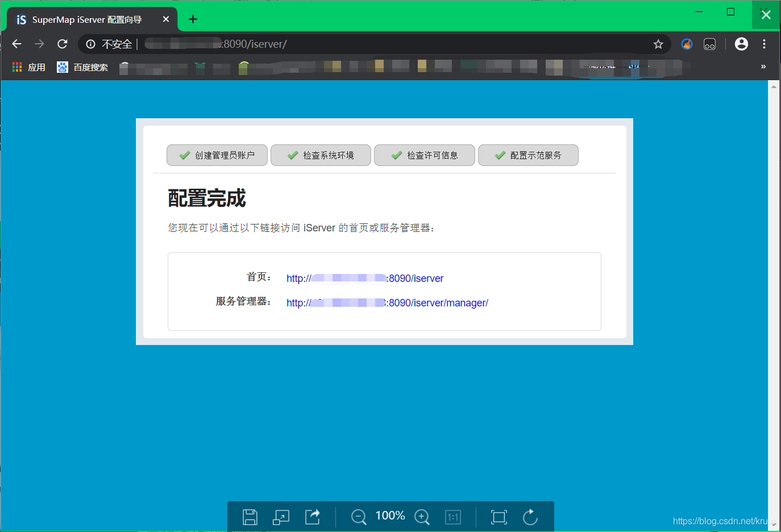Open the 应用 apps shortcut
This screenshot has height=532, width=781.
29,67
